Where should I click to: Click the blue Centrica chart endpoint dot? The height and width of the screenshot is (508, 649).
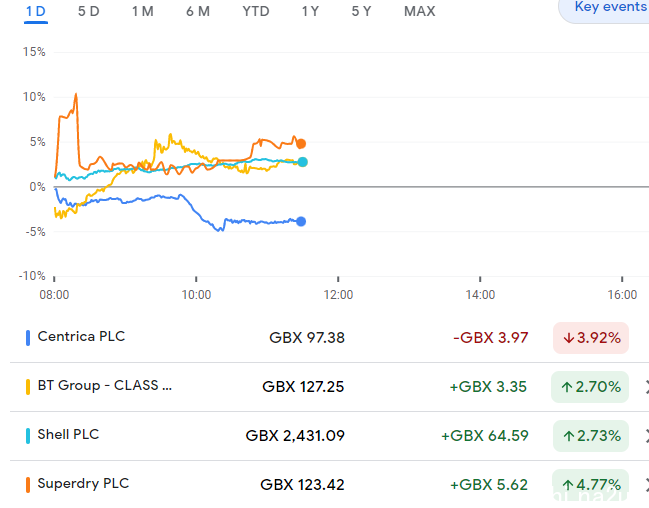pyautogui.click(x=301, y=221)
